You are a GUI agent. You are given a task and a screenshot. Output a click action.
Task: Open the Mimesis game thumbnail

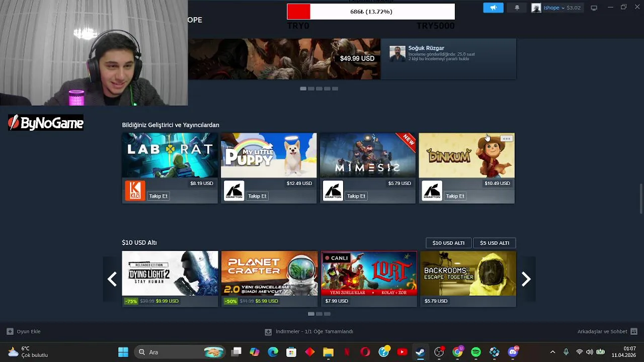[368, 155]
